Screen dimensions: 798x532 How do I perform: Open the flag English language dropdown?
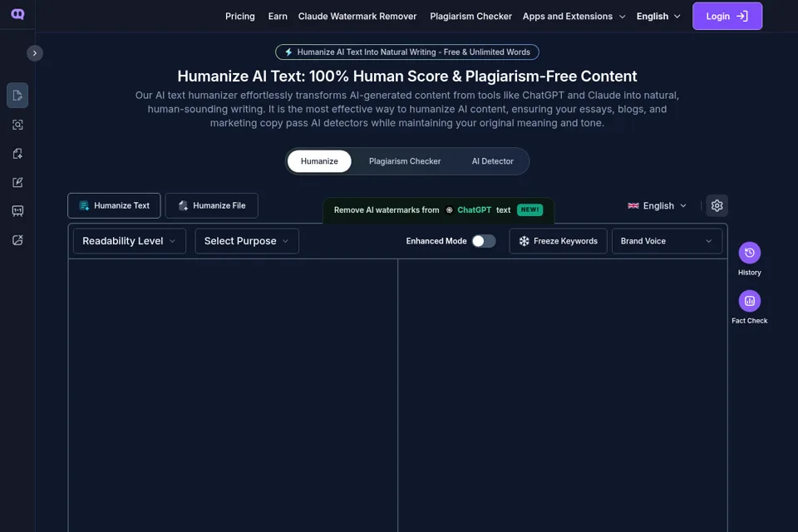coord(657,205)
